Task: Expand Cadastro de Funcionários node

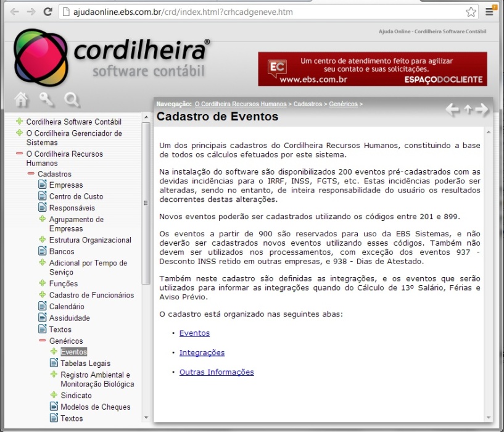Action: [43, 294]
